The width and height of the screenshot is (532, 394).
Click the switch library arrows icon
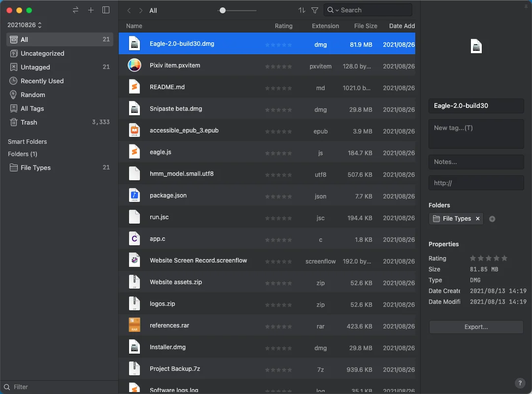click(x=75, y=10)
